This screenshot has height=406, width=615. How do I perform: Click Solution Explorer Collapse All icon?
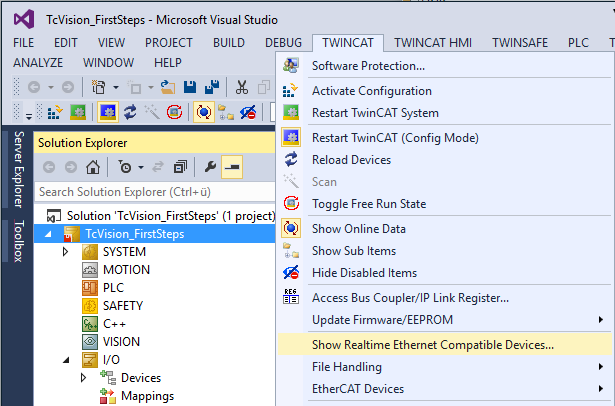[x=180, y=167]
